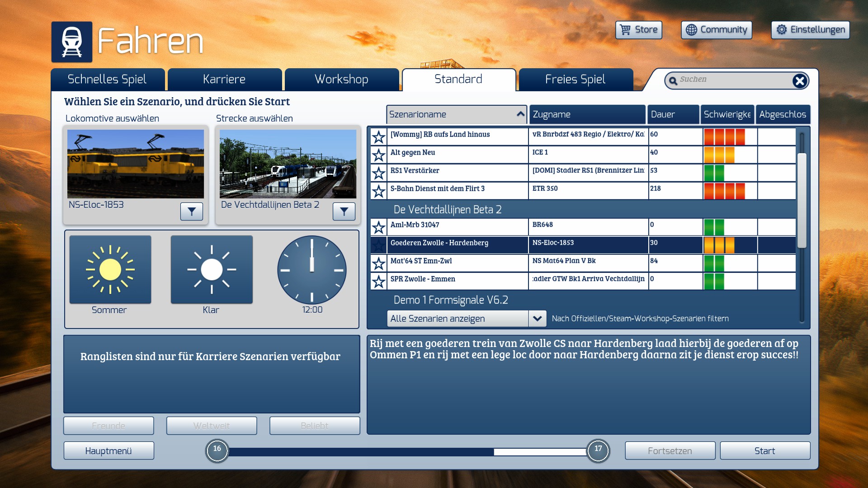The width and height of the screenshot is (868, 488).
Task: Click the Hauptmenü button
Action: [108, 450]
